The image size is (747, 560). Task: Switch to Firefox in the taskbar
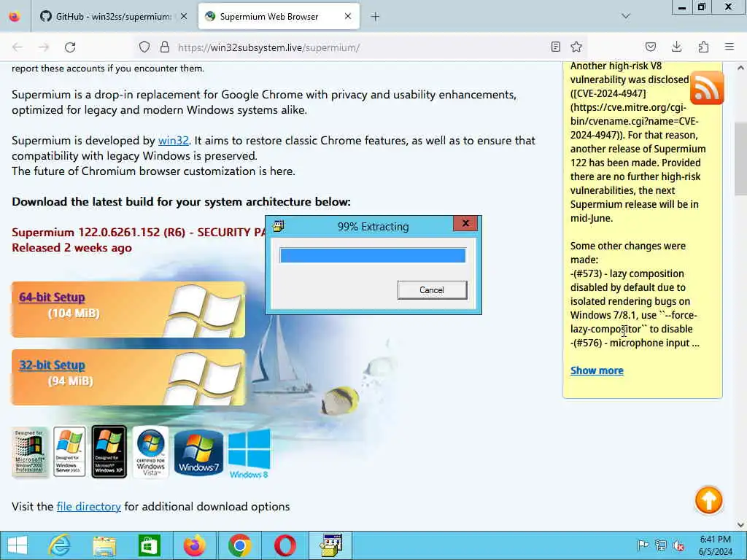(194, 545)
